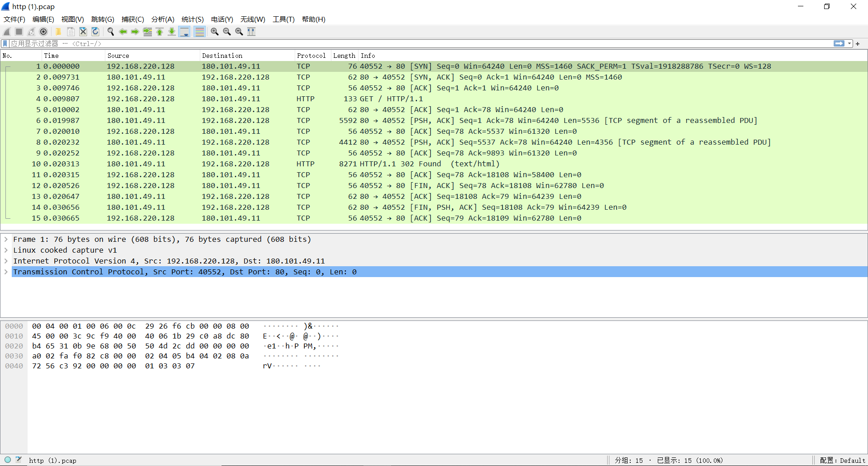The height and width of the screenshot is (466, 868).
Task: Select packet 4 GET / HTTP/1.1
Action: (x=434, y=99)
